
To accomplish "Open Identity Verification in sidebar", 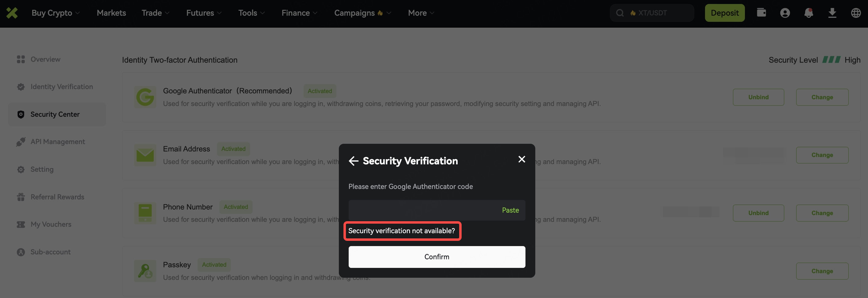I will tap(62, 87).
